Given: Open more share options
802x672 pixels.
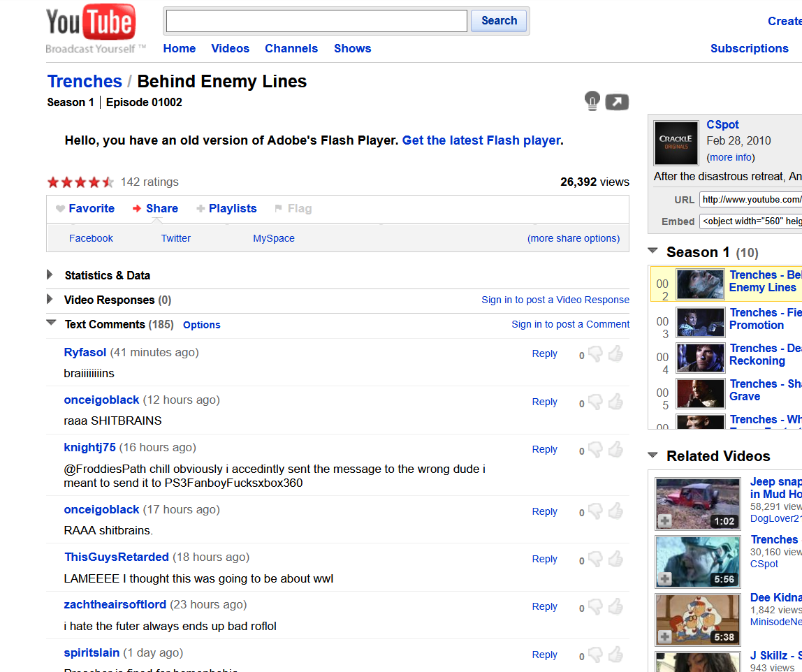Looking at the screenshot, I should point(574,238).
